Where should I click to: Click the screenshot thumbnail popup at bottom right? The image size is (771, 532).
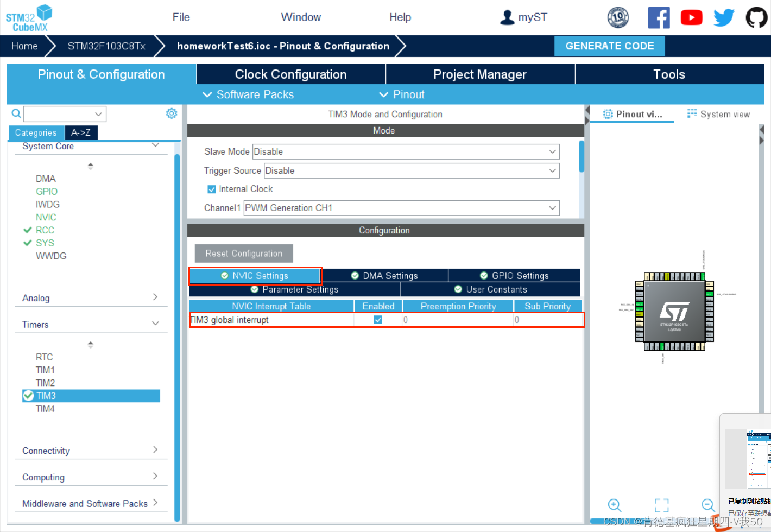click(x=748, y=459)
